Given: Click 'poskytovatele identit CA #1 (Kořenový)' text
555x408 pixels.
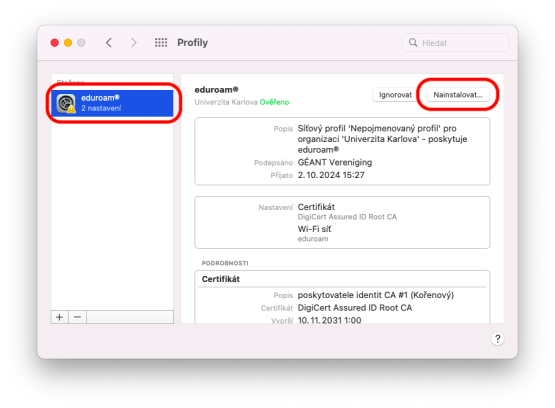Looking at the screenshot, I should point(376,295).
